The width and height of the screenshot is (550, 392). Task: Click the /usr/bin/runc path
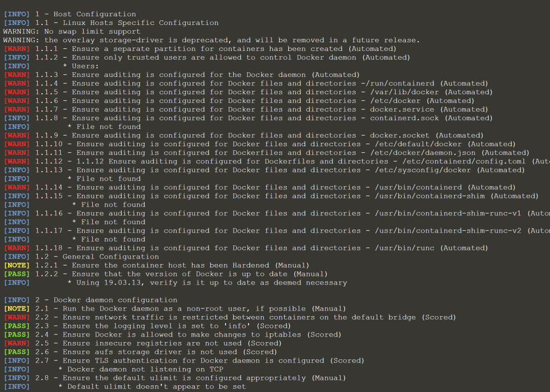404,248
